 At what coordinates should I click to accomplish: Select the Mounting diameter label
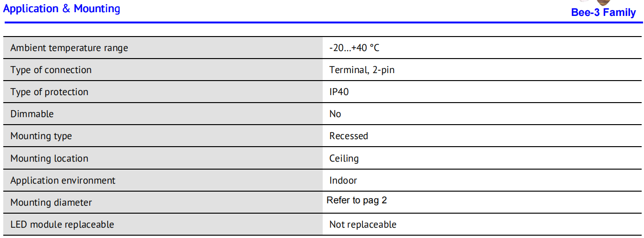click(x=51, y=202)
